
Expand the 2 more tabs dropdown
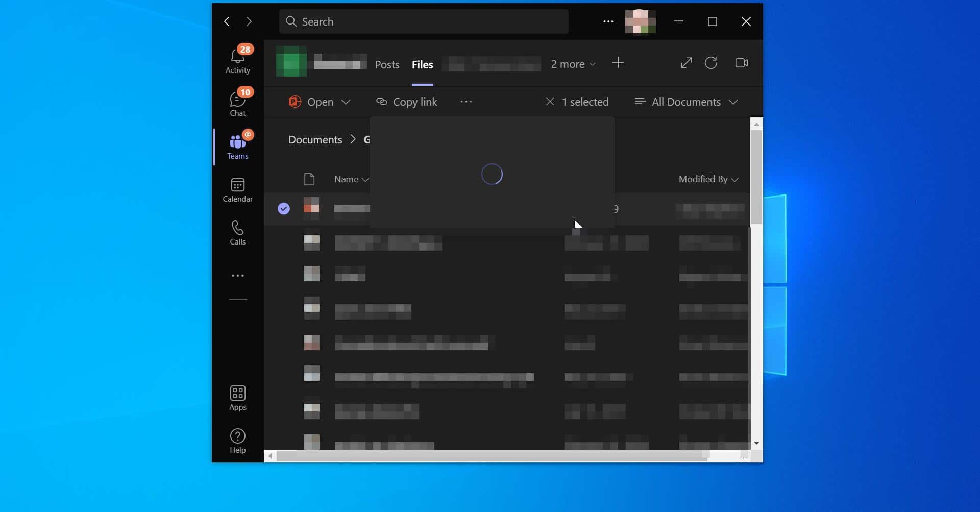coord(573,64)
